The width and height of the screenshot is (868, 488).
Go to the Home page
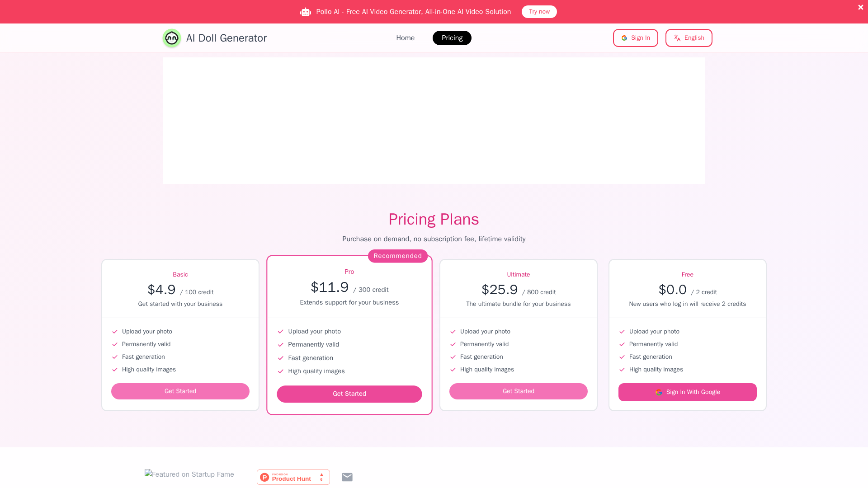pyautogui.click(x=405, y=38)
